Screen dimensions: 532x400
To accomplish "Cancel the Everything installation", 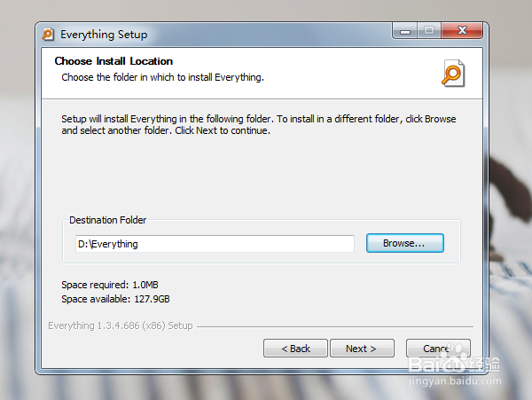I will pos(438,348).
